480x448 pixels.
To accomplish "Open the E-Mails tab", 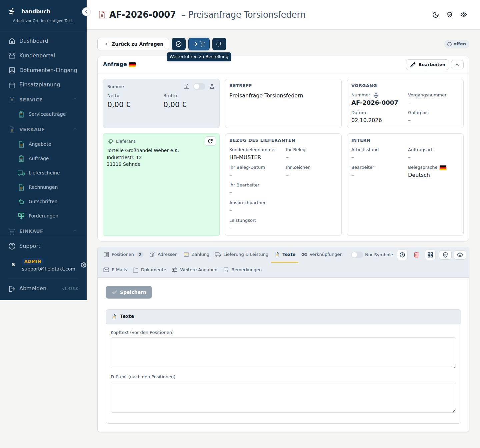I will pos(115,270).
